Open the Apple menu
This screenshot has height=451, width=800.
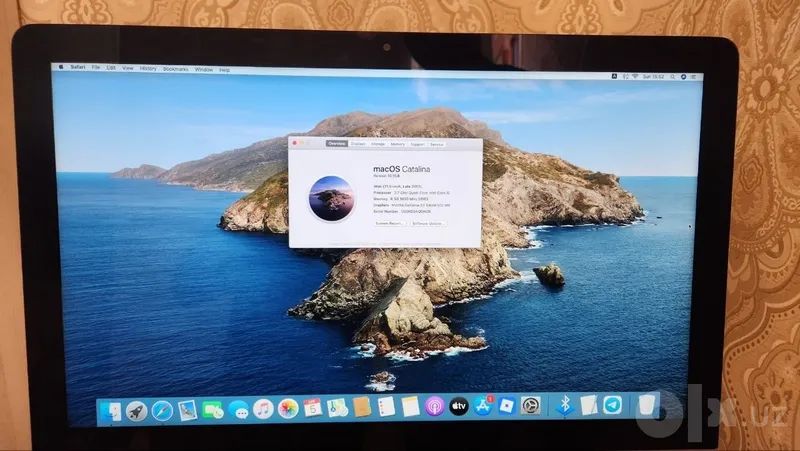click(x=61, y=66)
